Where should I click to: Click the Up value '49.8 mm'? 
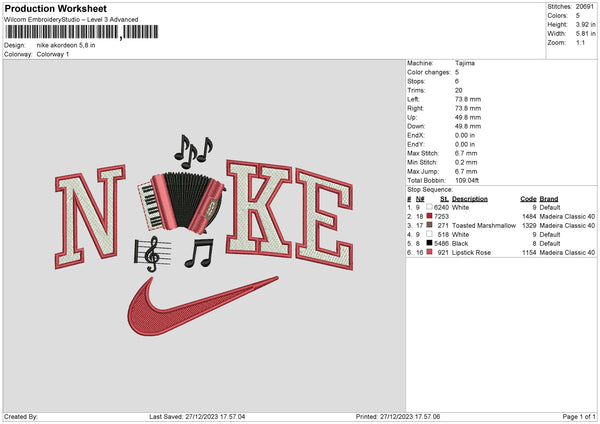468,117
